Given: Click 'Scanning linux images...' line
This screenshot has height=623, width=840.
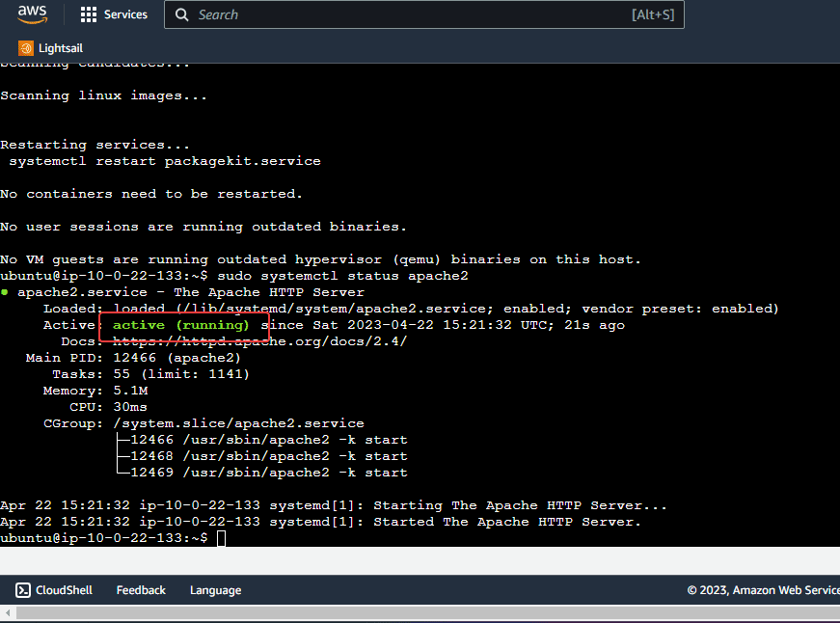Looking at the screenshot, I should coord(104,95).
